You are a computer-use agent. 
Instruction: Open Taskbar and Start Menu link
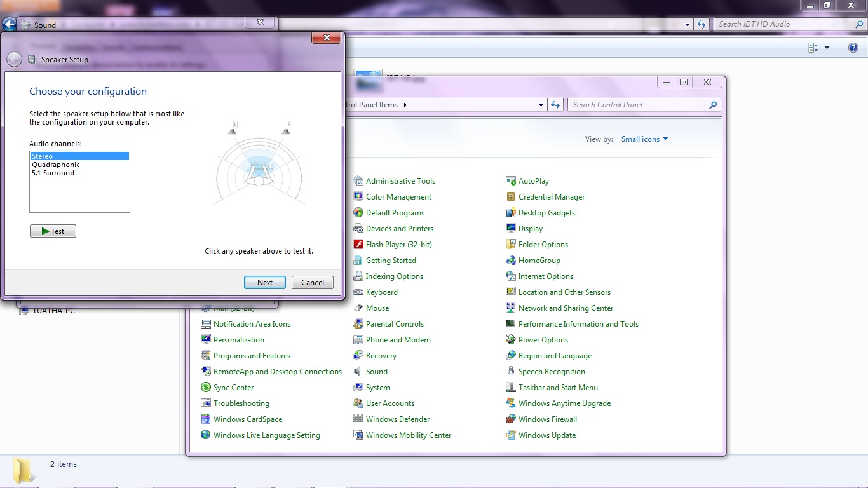(x=558, y=388)
